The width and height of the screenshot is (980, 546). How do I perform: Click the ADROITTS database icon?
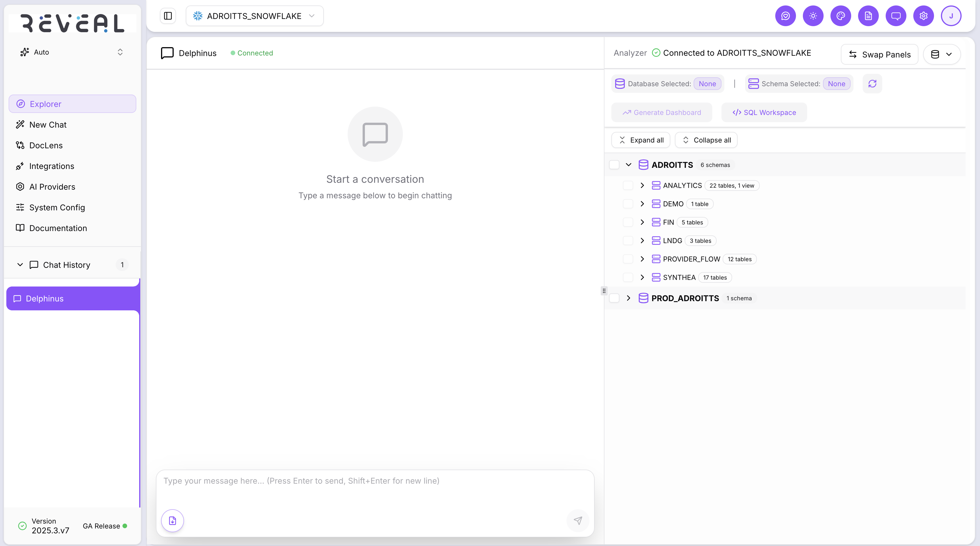tap(643, 165)
